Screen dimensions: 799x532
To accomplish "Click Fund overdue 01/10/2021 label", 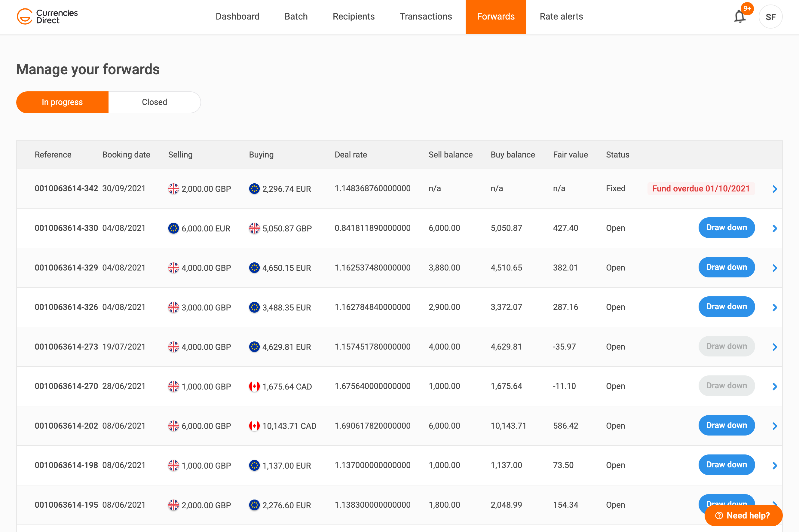I will [x=701, y=189].
